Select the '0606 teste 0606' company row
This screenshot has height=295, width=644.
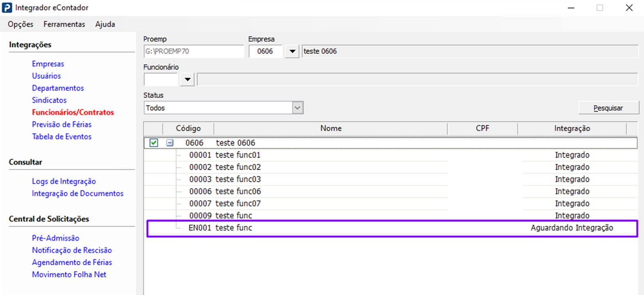pos(391,143)
